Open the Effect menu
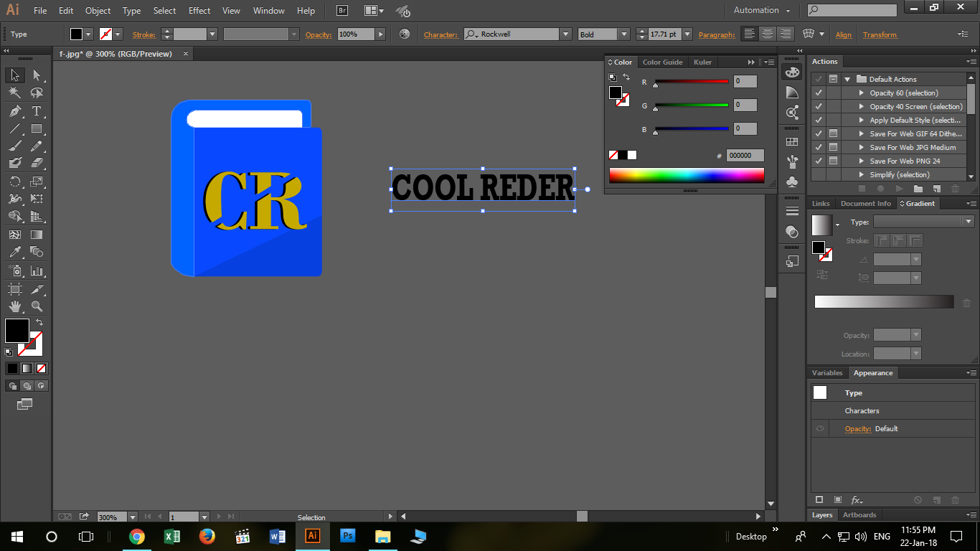The image size is (980, 551). (x=199, y=11)
